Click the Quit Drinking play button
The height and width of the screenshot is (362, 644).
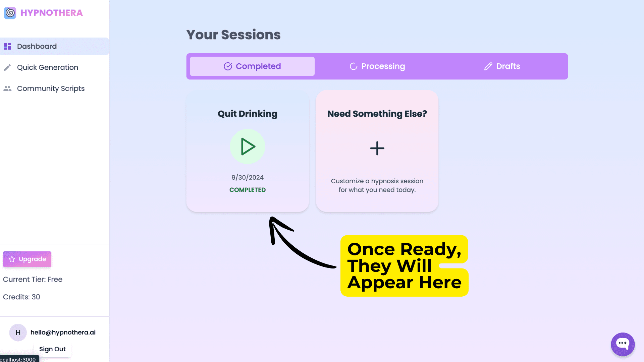247,146
